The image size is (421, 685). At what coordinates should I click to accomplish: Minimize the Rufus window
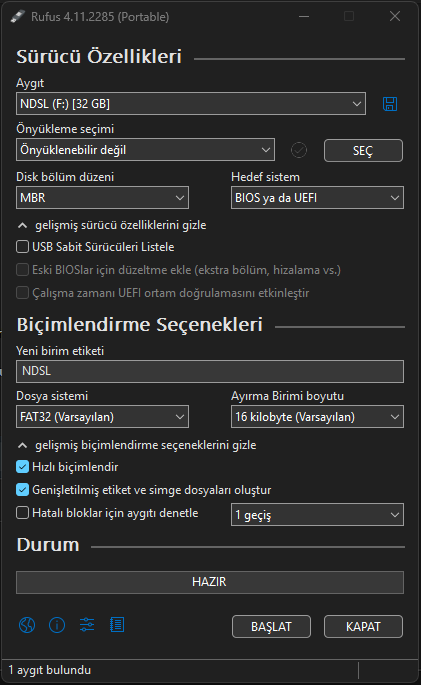[304, 17]
